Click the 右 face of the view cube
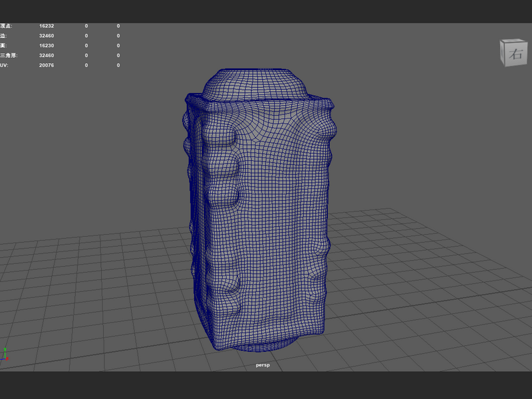This screenshot has height=399, width=532. click(x=516, y=54)
